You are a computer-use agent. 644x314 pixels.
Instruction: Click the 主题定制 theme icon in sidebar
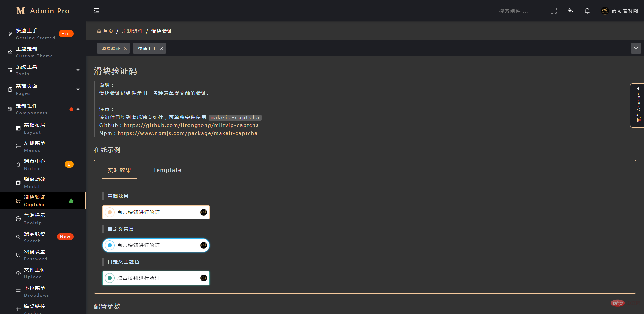pos(10,52)
